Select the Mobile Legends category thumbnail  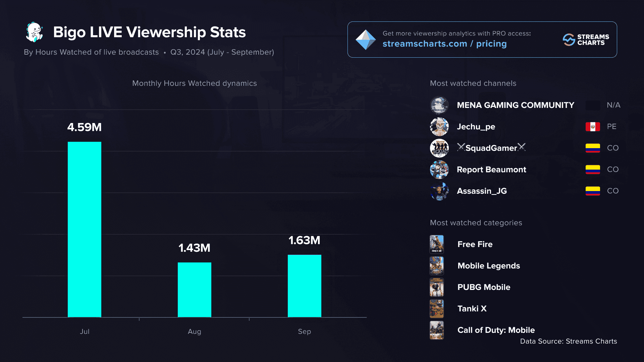437,266
